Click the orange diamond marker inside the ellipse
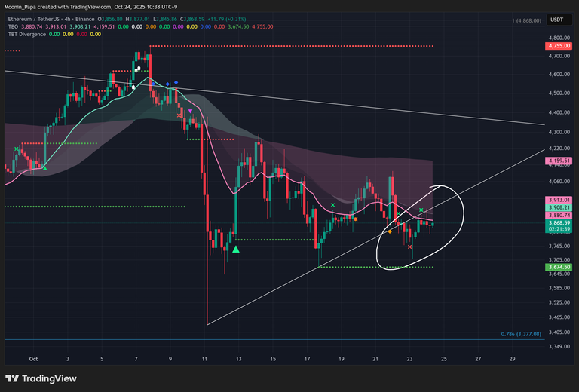Viewport: 579px width, 392px height. pos(389,231)
